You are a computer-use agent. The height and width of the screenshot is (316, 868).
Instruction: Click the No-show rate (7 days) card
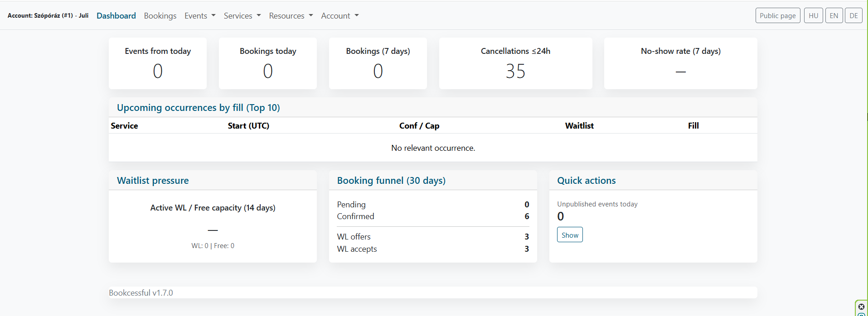click(x=680, y=63)
